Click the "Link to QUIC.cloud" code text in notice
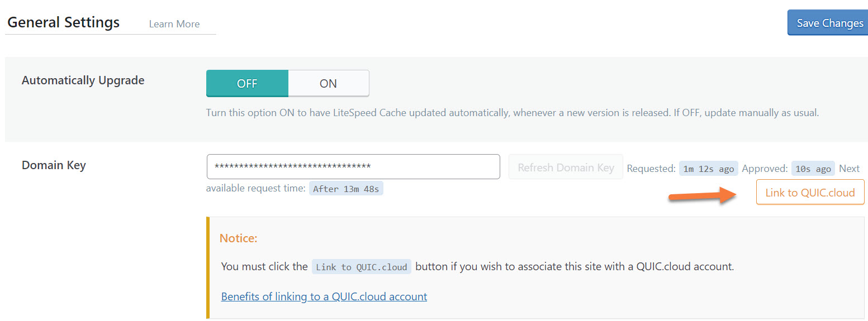Image resolution: width=868 pixels, height=321 pixels. point(362,267)
